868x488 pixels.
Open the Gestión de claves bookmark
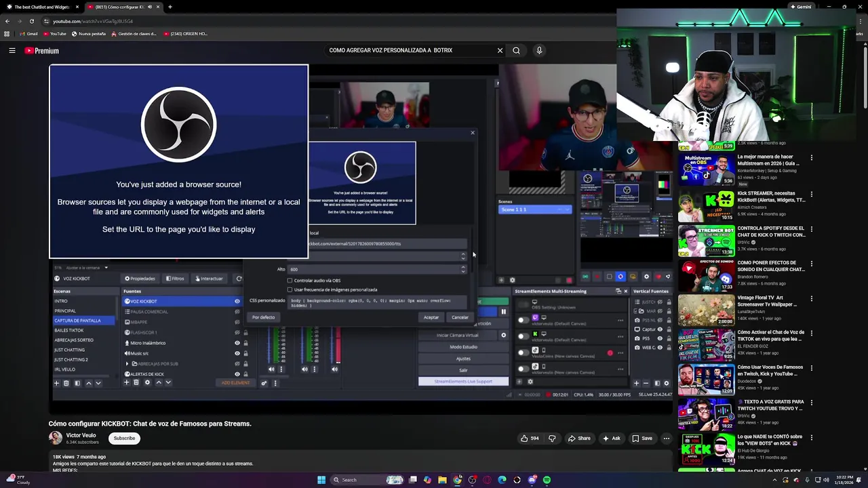[134, 33]
